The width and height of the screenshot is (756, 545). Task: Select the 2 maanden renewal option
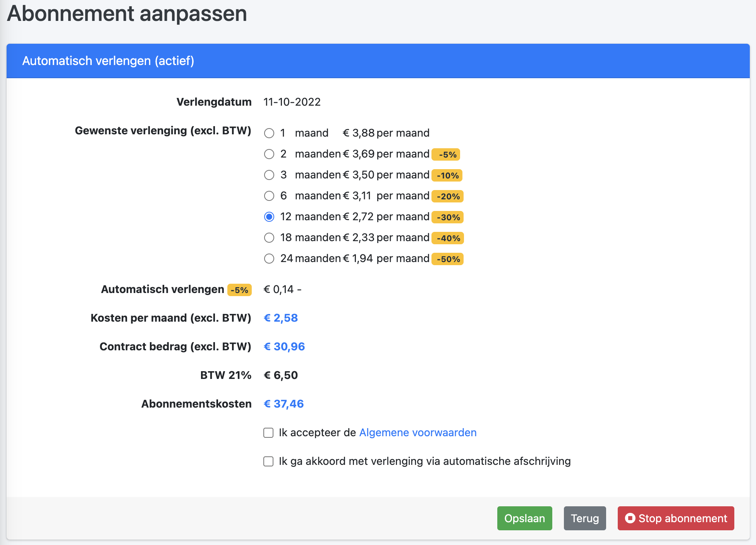[269, 154]
